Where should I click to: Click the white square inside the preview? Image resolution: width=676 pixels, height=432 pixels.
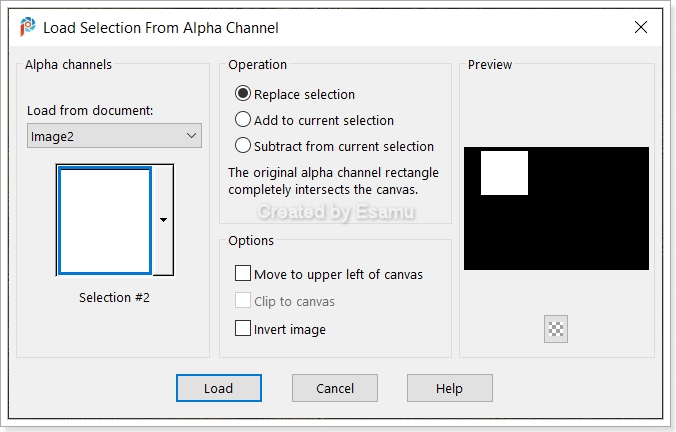tap(504, 173)
